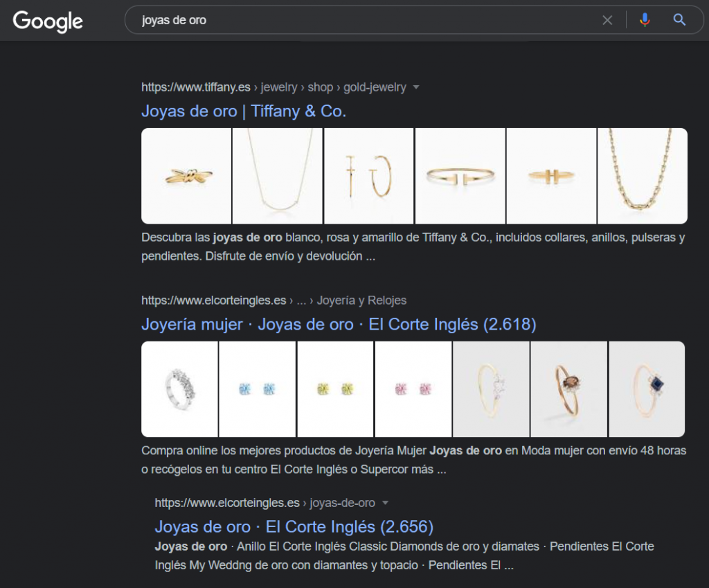Viewport: 709px width, 588px height.
Task: Start voice search with microphone icon
Action: pos(645,20)
